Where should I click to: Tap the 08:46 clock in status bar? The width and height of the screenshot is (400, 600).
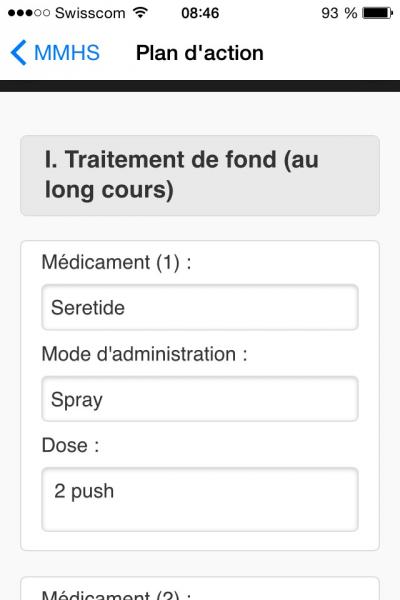(200, 13)
